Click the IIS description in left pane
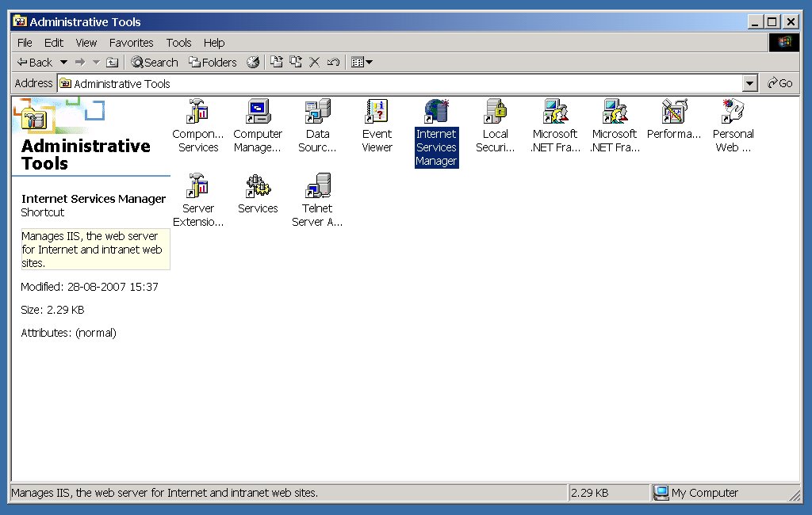The height and width of the screenshot is (515, 812). (95, 250)
